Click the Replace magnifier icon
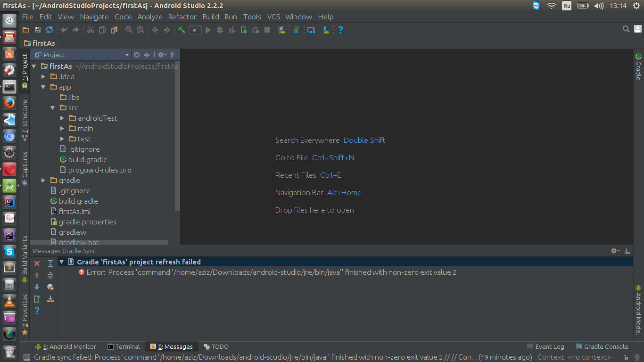The height and width of the screenshot is (362, 644). 140,30
